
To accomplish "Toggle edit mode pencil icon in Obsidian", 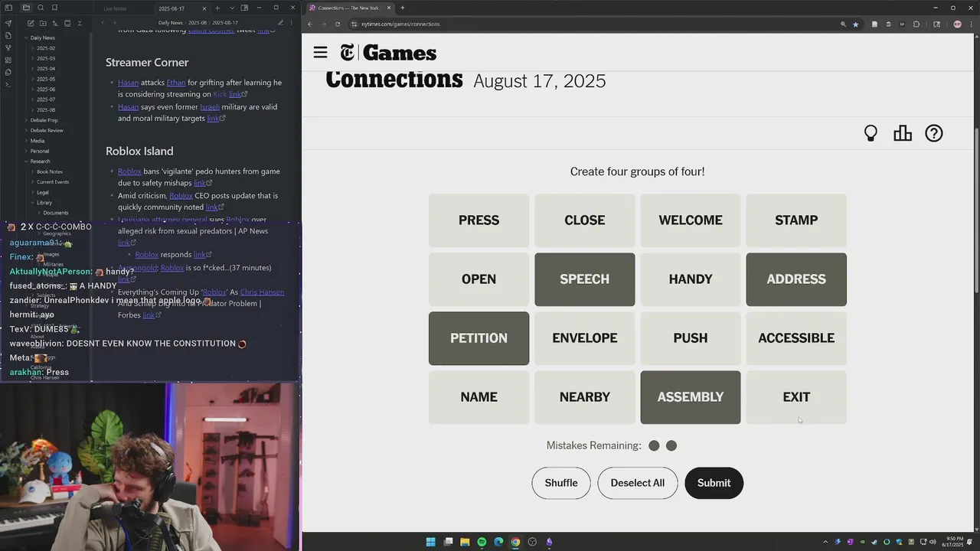I will [280, 23].
